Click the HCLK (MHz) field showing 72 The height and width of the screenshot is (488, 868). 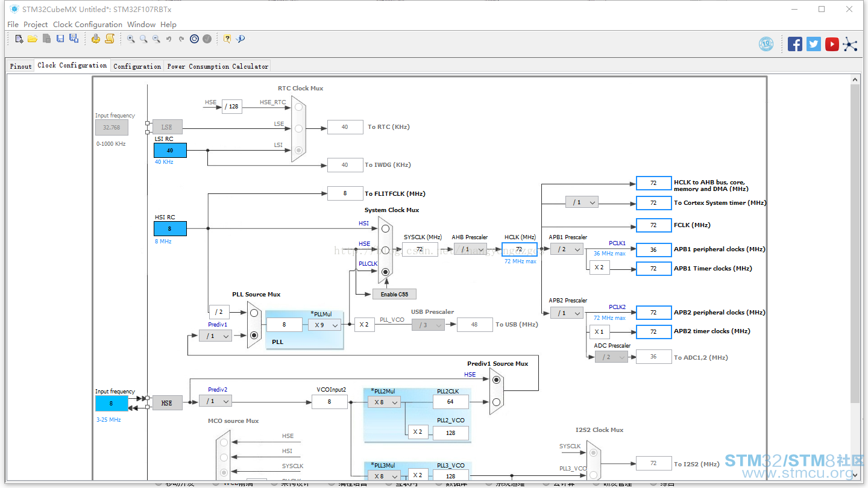point(519,249)
